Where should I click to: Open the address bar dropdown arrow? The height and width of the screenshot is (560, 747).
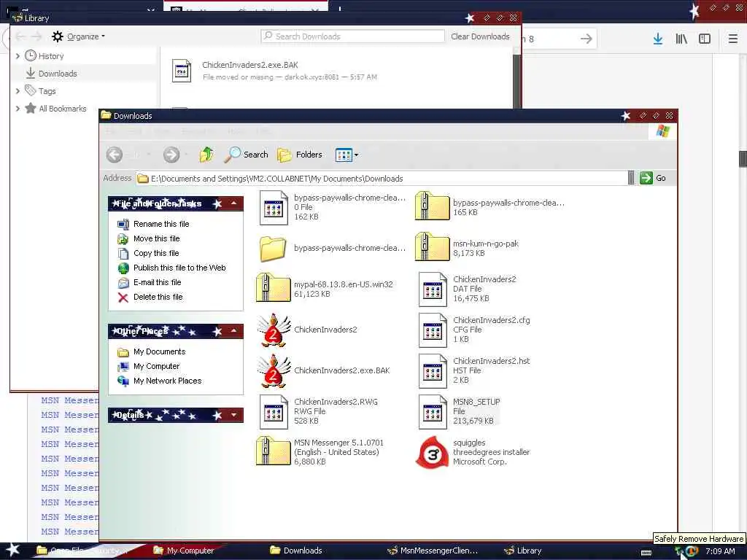coord(631,178)
